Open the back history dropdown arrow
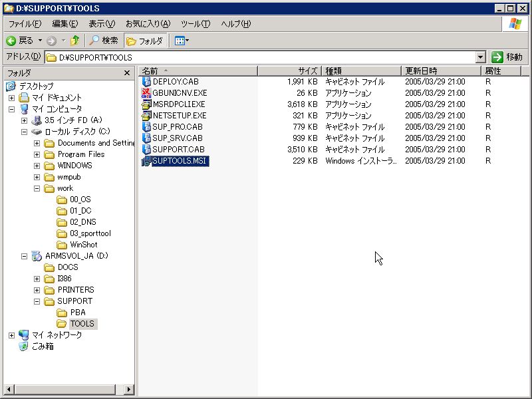The width and height of the screenshot is (532, 399). pos(40,41)
